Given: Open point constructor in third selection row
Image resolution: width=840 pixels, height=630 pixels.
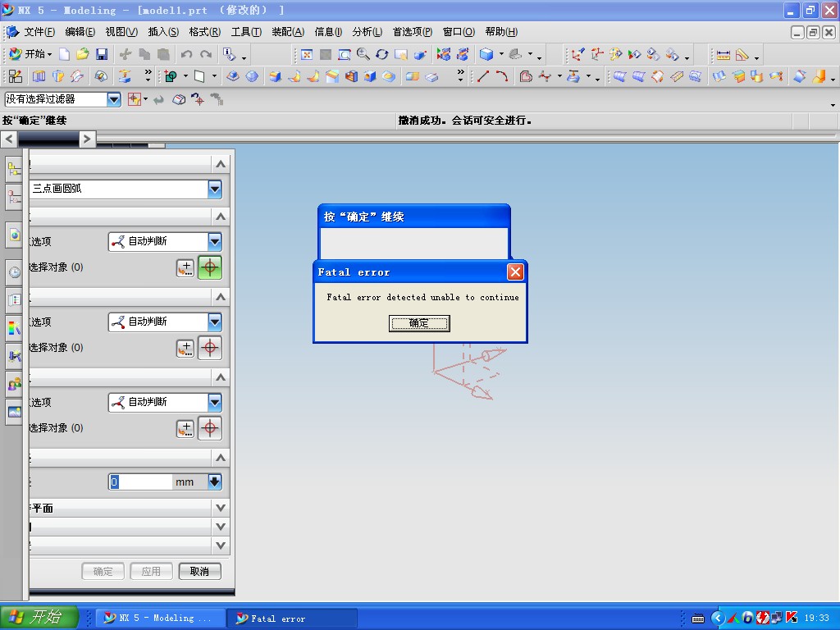Looking at the screenshot, I should [185, 428].
